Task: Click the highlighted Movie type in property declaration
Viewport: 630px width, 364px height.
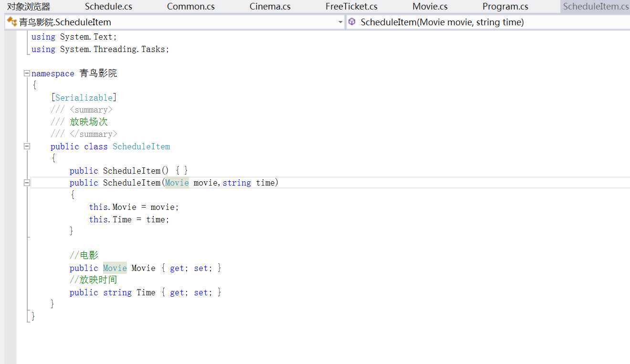Action: point(115,268)
